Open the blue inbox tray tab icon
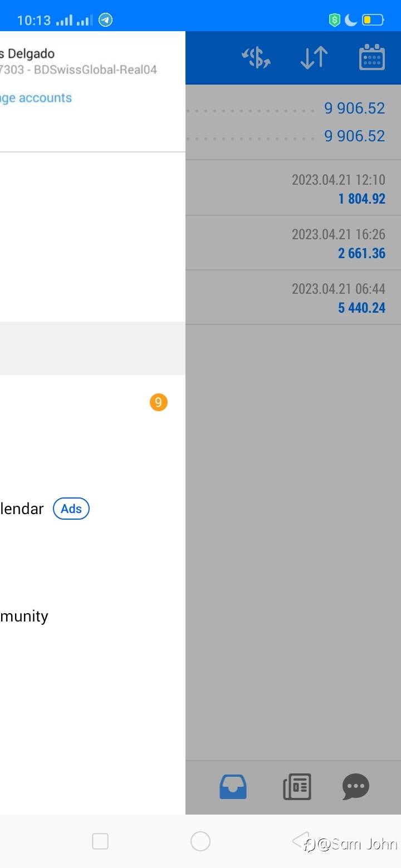The width and height of the screenshot is (401, 868). (x=233, y=787)
